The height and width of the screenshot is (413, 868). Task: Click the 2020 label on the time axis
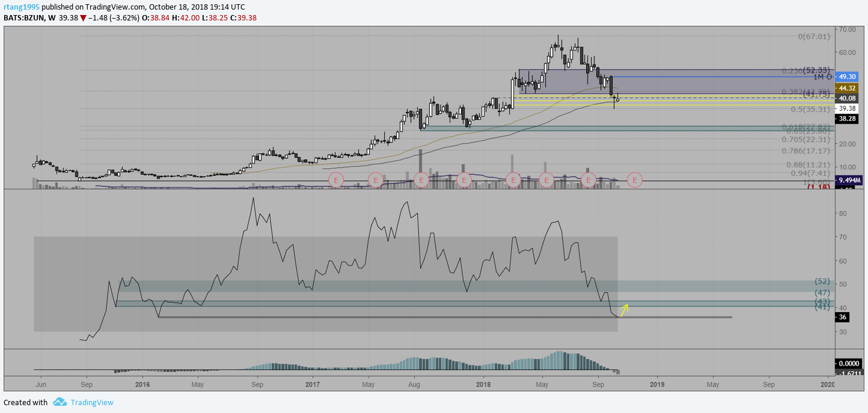coord(828,384)
